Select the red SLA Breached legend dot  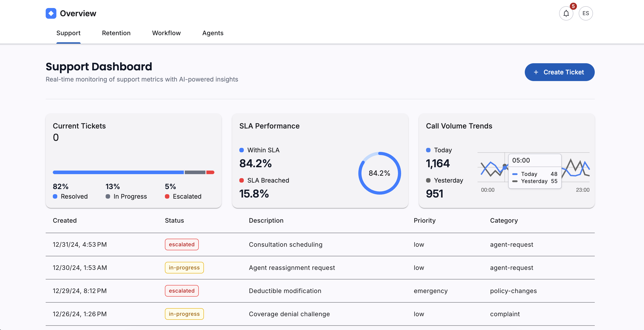click(x=242, y=180)
